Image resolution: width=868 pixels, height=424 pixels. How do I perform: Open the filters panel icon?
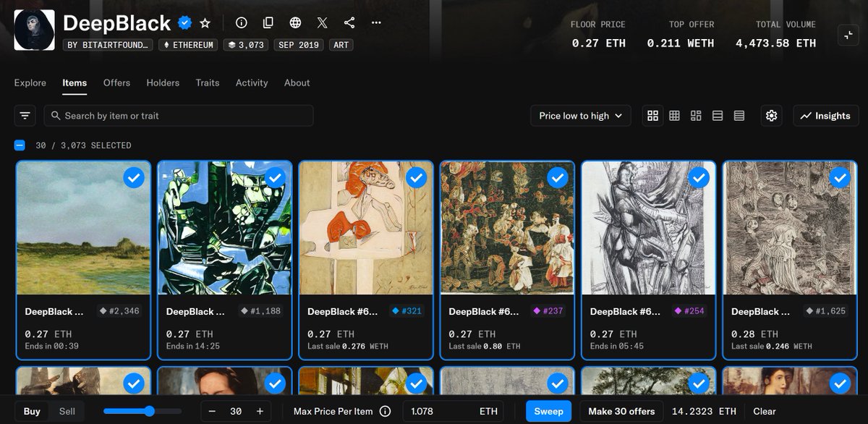coord(25,116)
